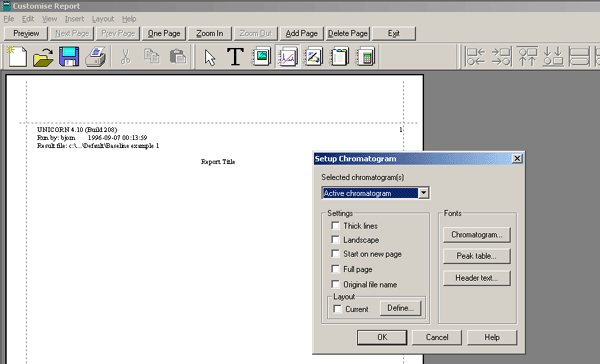Click the Paste clipboard icon

178,57
